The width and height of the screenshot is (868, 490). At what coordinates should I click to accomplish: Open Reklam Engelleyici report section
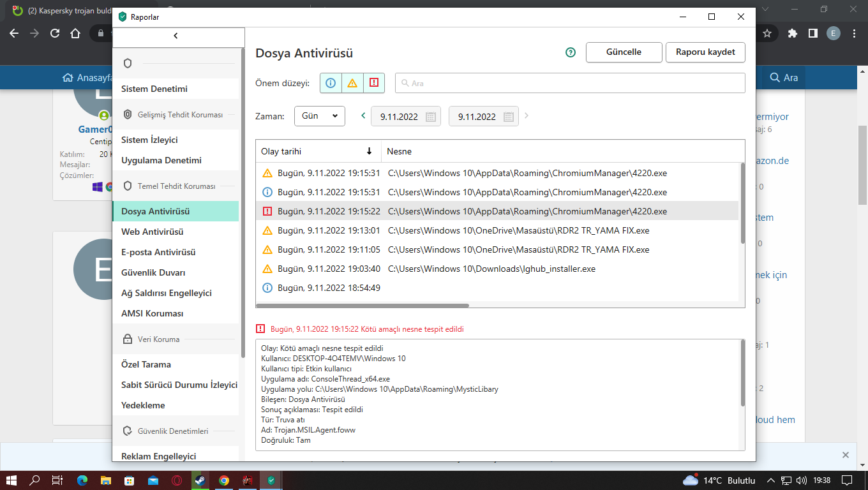point(176,456)
